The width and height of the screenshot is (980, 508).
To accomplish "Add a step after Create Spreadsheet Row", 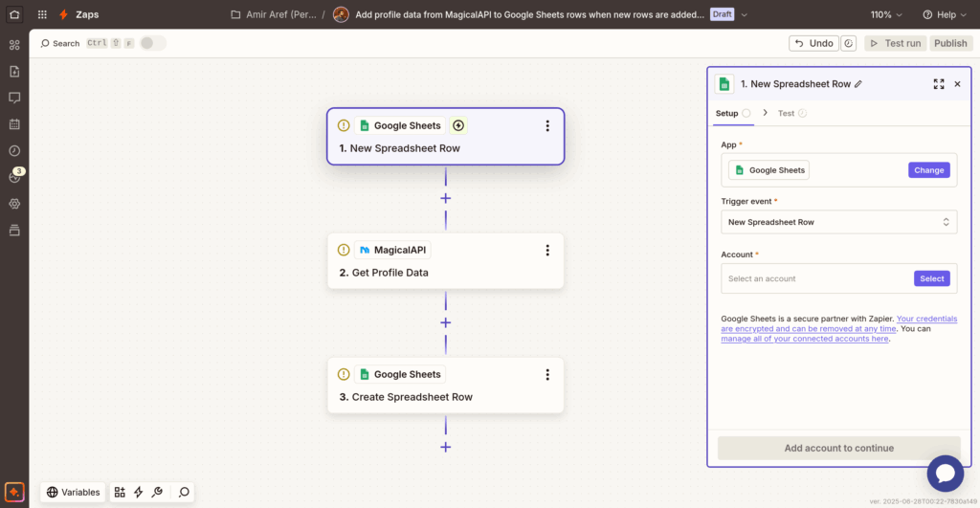I will pyautogui.click(x=446, y=447).
